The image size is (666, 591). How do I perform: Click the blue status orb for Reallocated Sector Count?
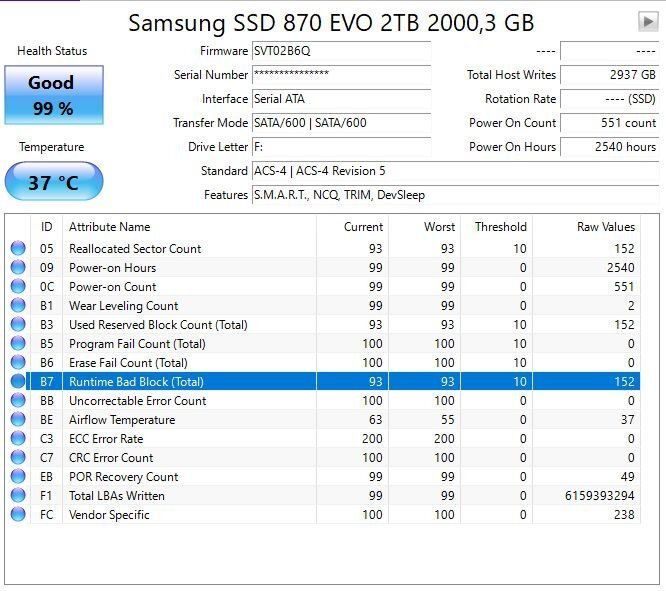click(18, 248)
